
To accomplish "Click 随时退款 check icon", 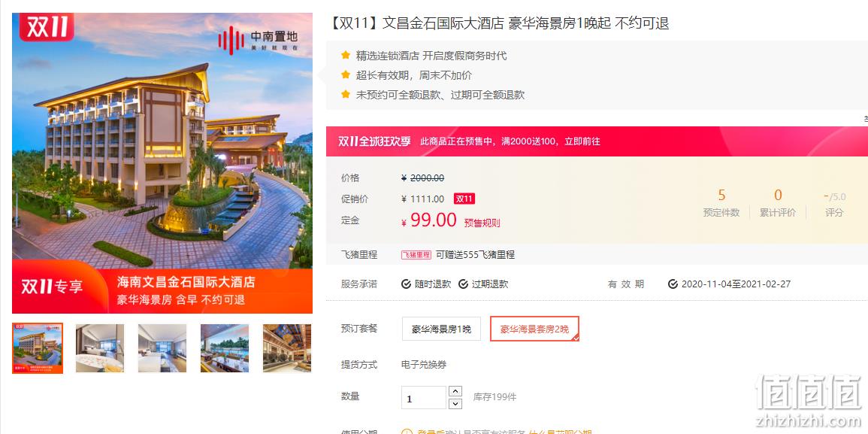I will pos(406,284).
